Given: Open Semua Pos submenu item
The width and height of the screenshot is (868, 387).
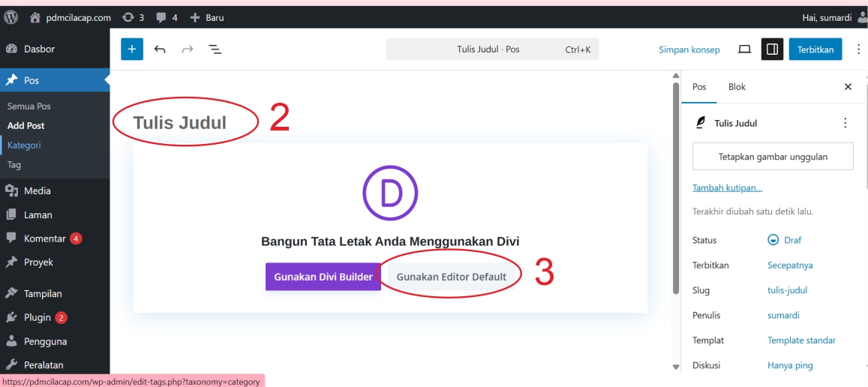Looking at the screenshot, I should pos(29,106).
